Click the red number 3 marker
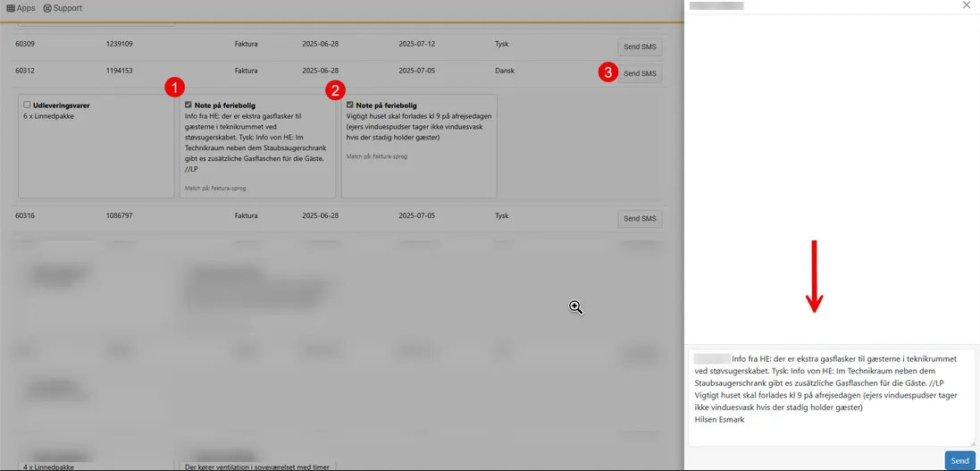 point(607,73)
